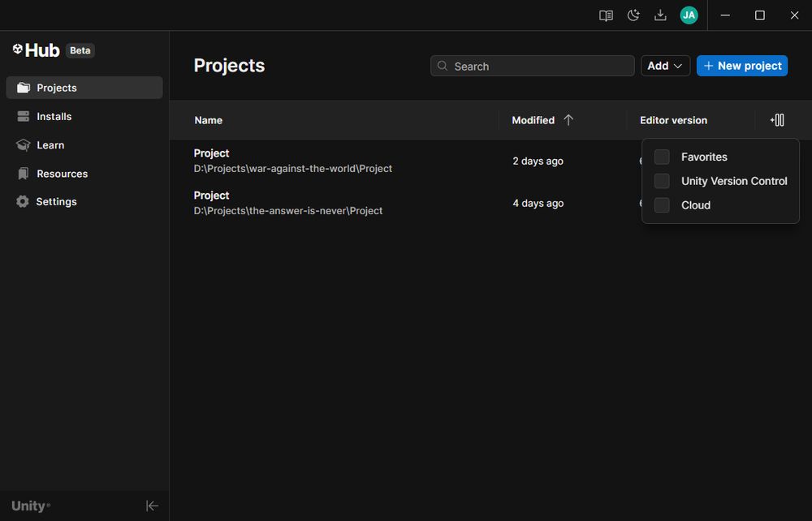Open the Learn section
The image size is (812, 521).
84,145
